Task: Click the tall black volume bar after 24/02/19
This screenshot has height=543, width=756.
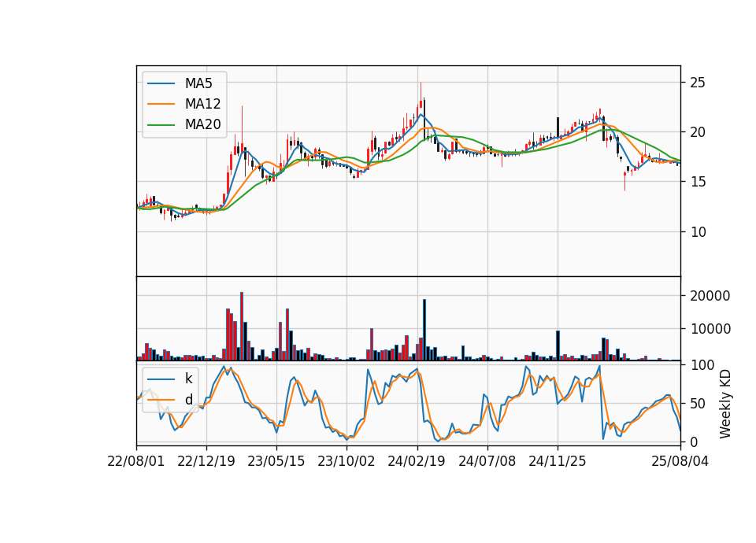Action: (424, 330)
